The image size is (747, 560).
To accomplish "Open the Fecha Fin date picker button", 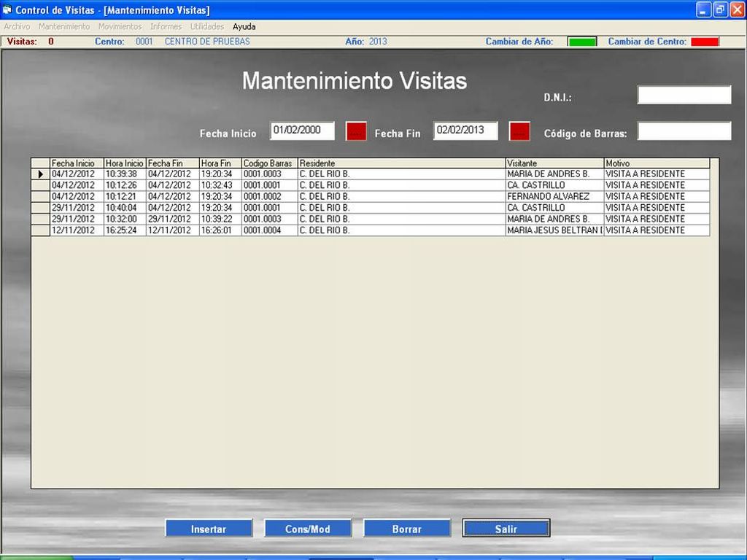I will coord(519,131).
